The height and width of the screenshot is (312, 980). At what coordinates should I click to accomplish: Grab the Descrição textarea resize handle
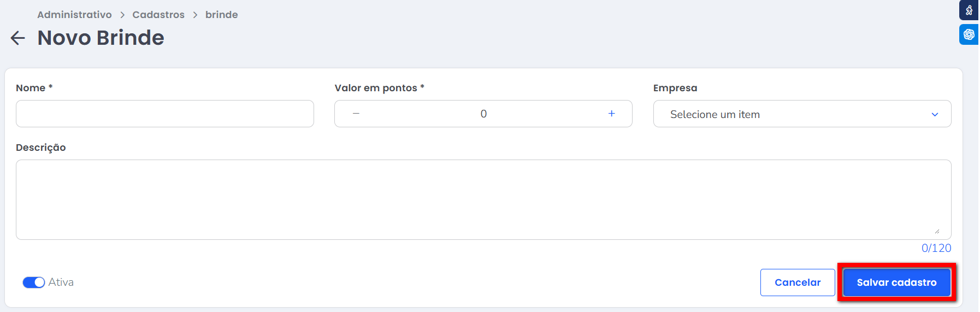[937, 231]
